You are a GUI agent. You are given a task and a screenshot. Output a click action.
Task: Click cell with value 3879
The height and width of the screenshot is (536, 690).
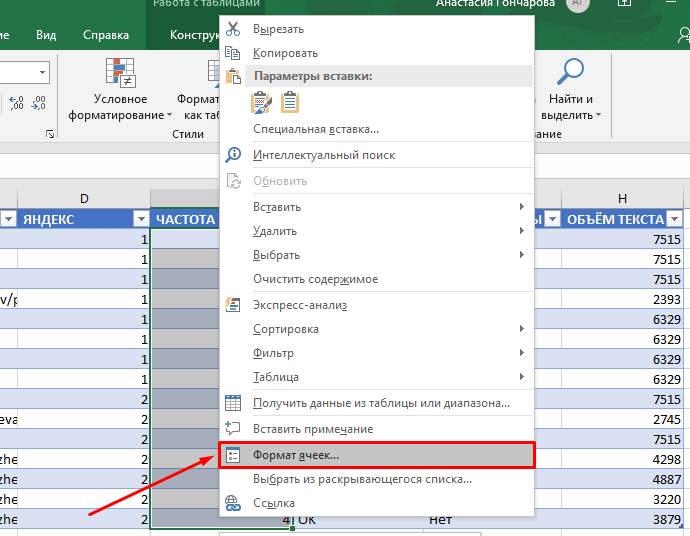pos(622,519)
